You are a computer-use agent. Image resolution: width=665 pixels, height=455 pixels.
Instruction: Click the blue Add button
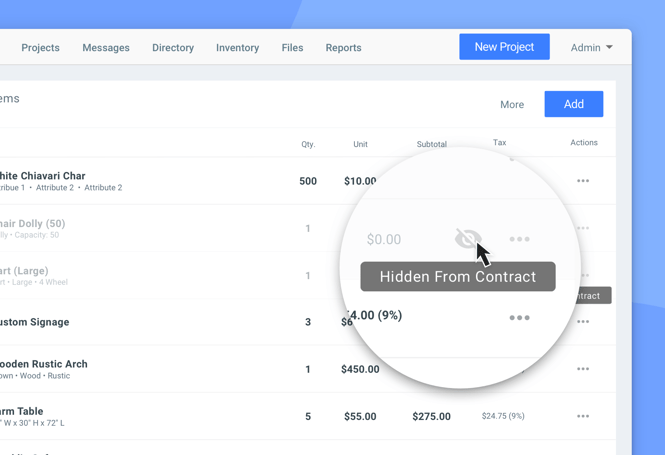tap(574, 104)
